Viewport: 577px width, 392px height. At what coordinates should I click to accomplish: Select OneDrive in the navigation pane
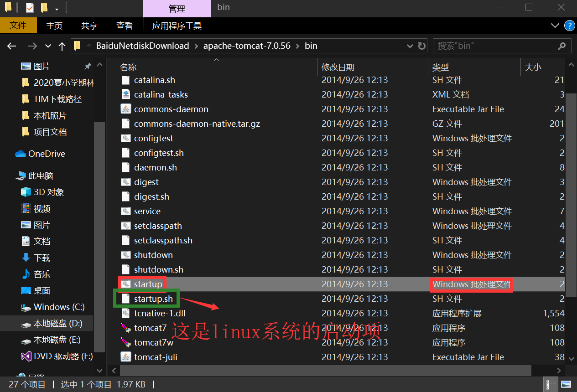coord(47,154)
